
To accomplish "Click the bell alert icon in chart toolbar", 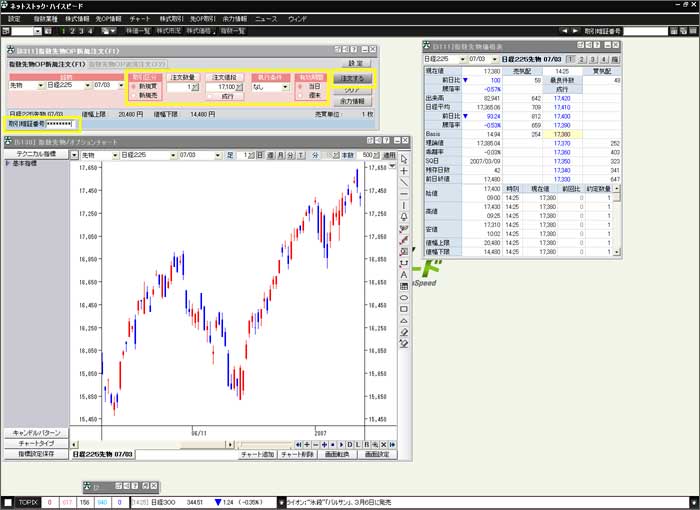I will coord(404,217).
